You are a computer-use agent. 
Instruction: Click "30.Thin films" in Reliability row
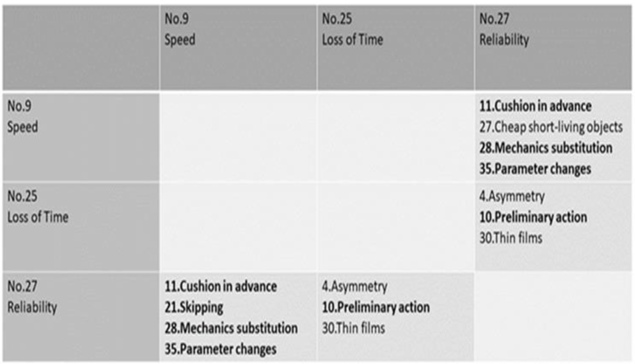pyautogui.click(x=353, y=328)
